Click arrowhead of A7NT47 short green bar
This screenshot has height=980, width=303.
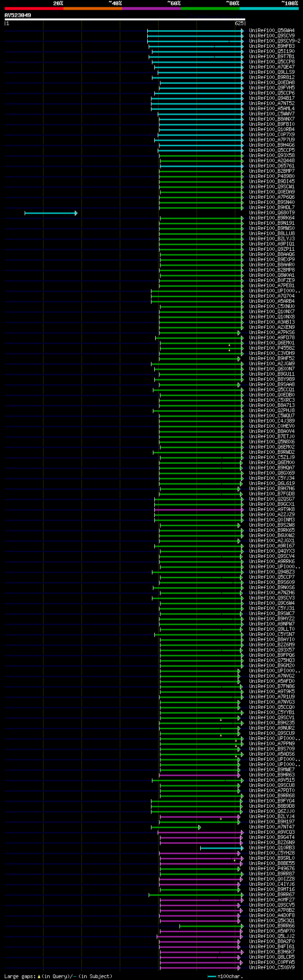199,827
